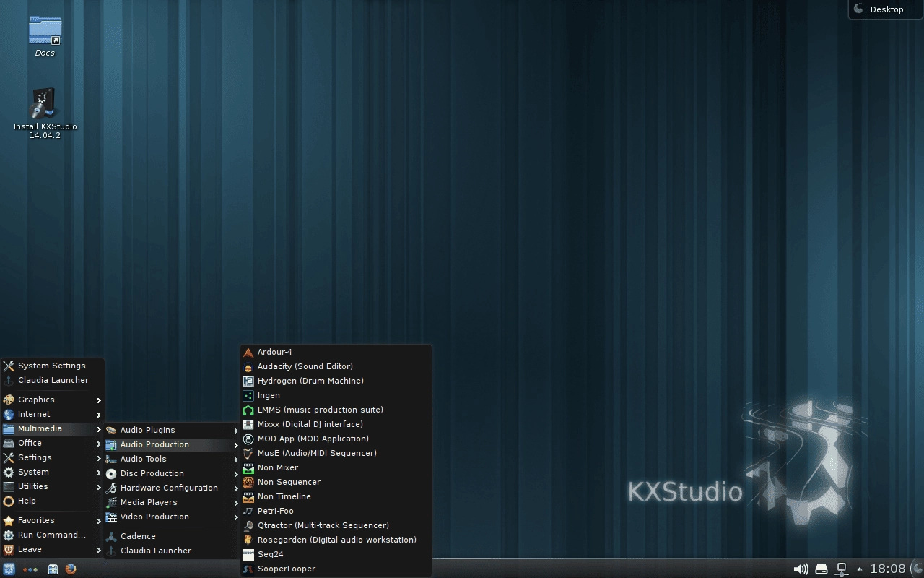Click the Petri-Foo music note icon
Viewport: 924px width, 578px height.
click(248, 511)
